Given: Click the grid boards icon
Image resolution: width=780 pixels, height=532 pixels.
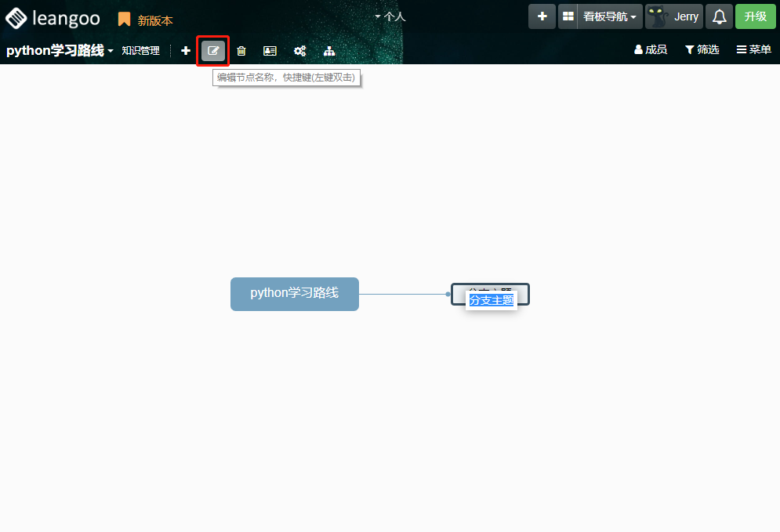Looking at the screenshot, I should coord(568,16).
